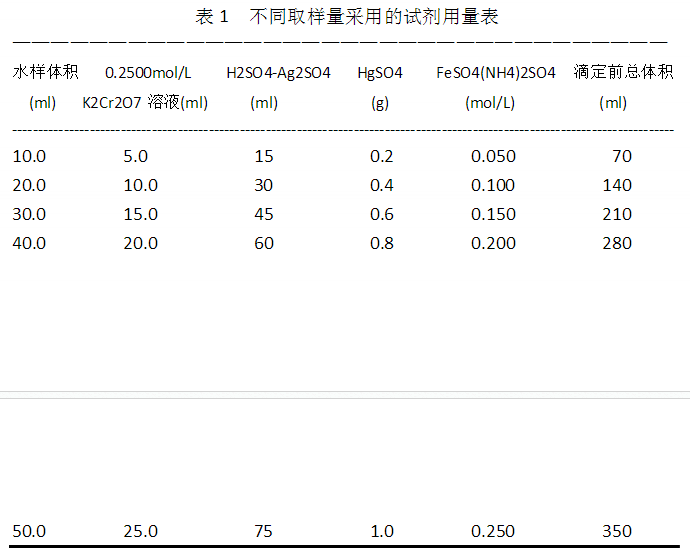Click the table title '不同取样量采用的试剂用量表'

coord(373,17)
